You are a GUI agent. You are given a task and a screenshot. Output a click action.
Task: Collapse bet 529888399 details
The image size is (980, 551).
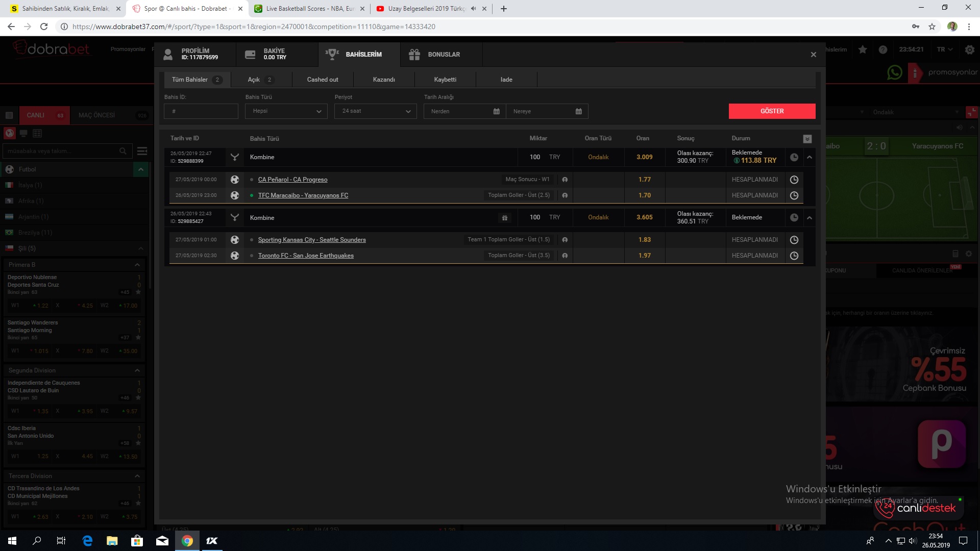[810, 157]
